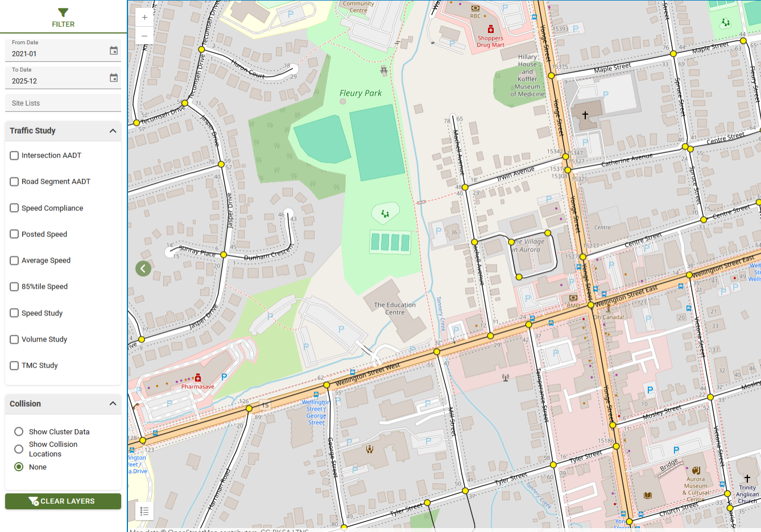Screen dimensions: 761x532
Task: Select Show Collision Locations radio
Action: [x=19, y=449]
